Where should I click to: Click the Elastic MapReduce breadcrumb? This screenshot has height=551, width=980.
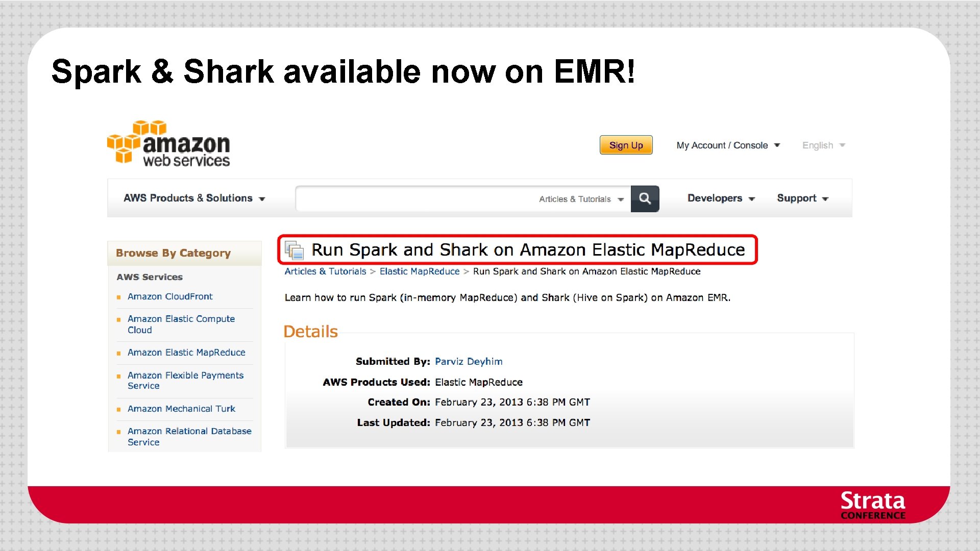pyautogui.click(x=419, y=271)
